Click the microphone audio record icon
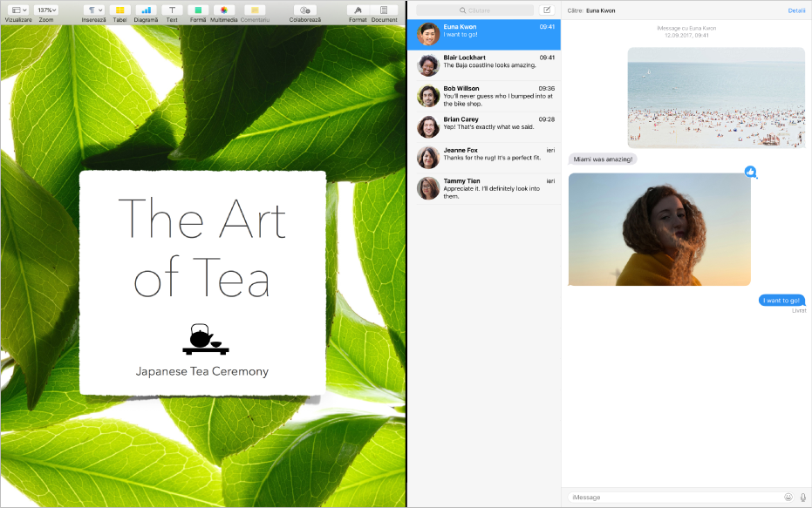The image size is (812, 508). pyautogui.click(x=802, y=497)
